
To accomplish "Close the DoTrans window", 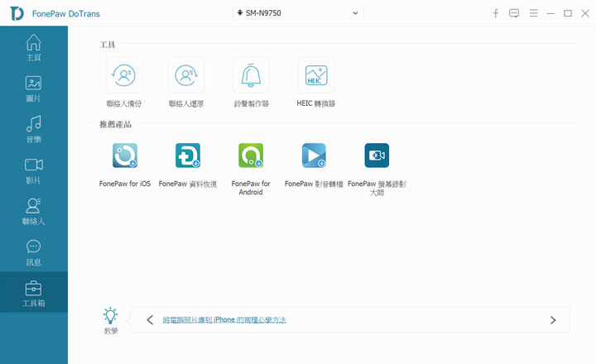I will (x=585, y=13).
